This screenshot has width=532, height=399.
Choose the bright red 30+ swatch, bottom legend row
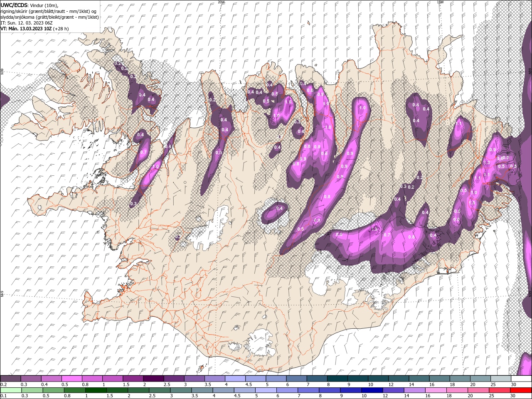[x=521, y=390]
